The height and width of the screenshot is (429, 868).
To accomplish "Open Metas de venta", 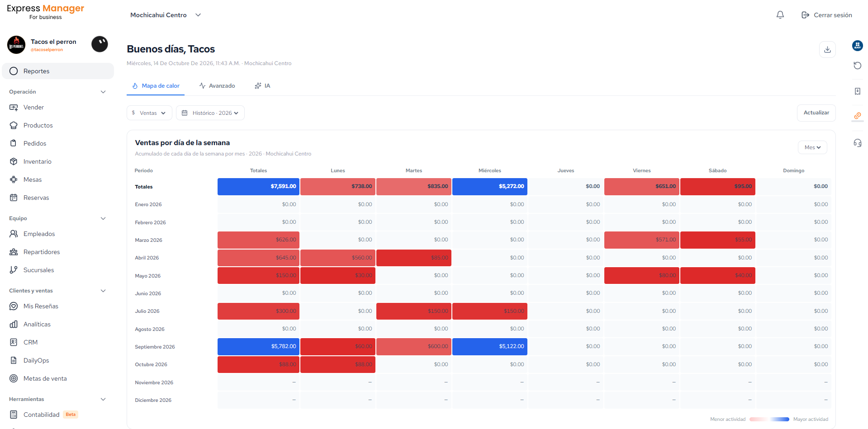I will [x=58, y=378].
